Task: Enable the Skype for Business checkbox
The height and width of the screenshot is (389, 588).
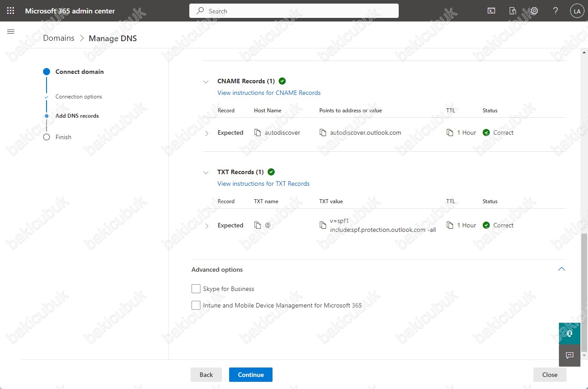Action: point(196,289)
